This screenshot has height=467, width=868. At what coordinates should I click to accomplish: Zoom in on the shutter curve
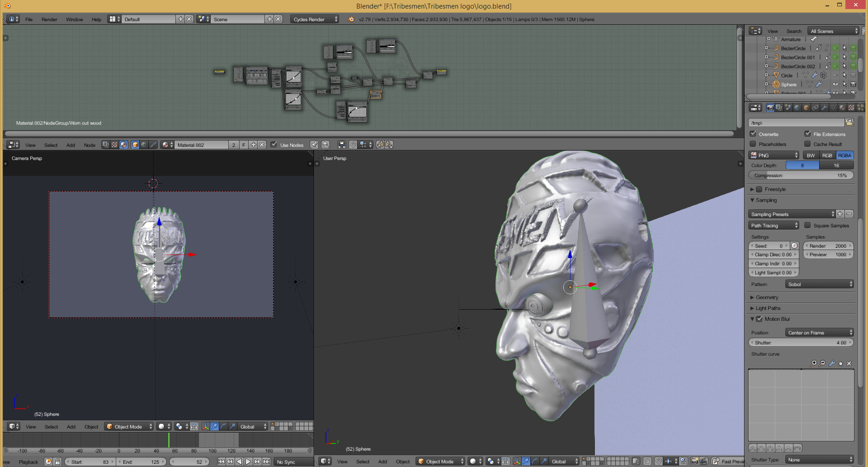tap(814, 363)
